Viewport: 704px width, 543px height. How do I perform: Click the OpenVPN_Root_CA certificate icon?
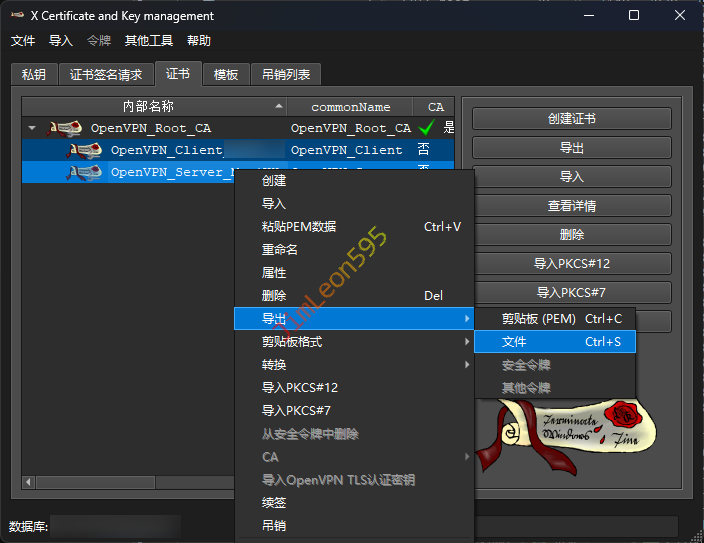tap(66, 128)
